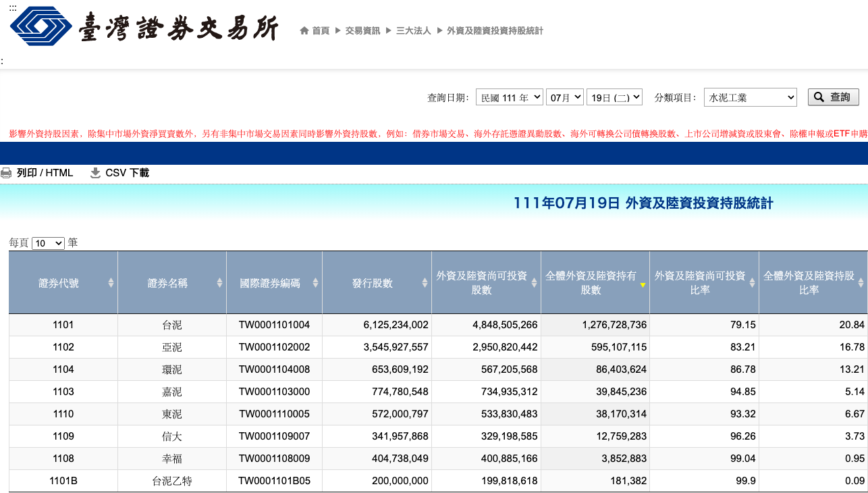Click the 證券代號 column header
The height and width of the screenshot is (493, 868).
click(63, 283)
